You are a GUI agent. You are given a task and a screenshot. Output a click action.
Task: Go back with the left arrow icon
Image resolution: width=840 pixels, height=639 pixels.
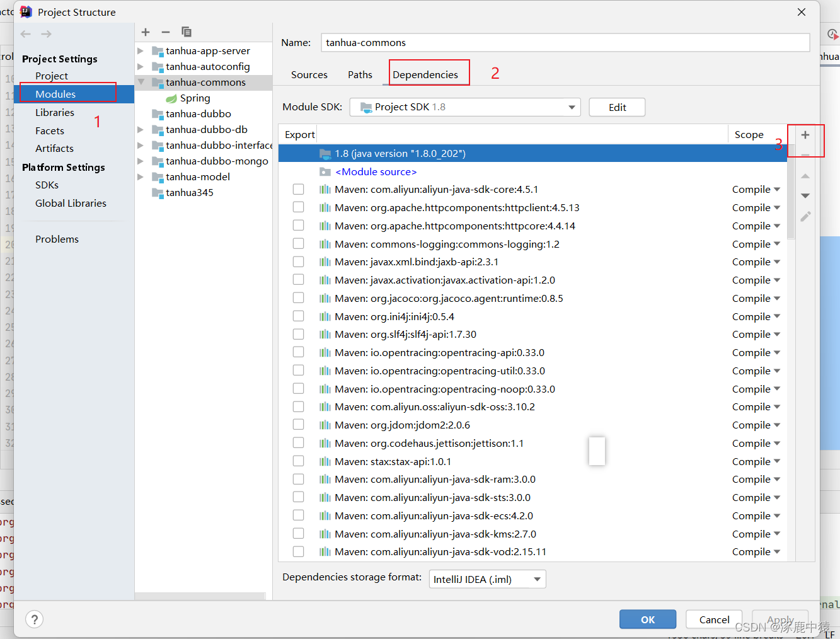[x=25, y=34]
